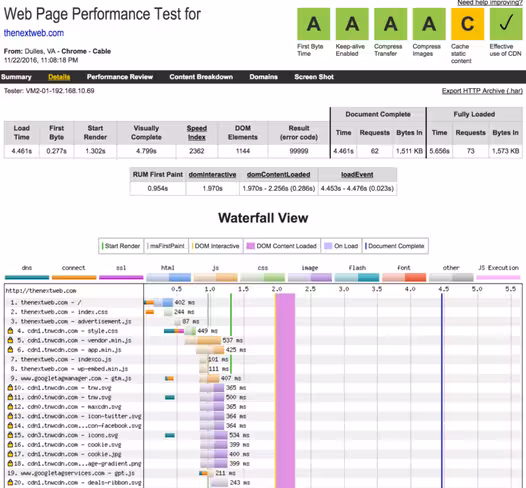The width and height of the screenshot is (526, 488).
Task: Click the lock icon on row 13 icon-twitter.svg
Action: [x=10, y=416]
